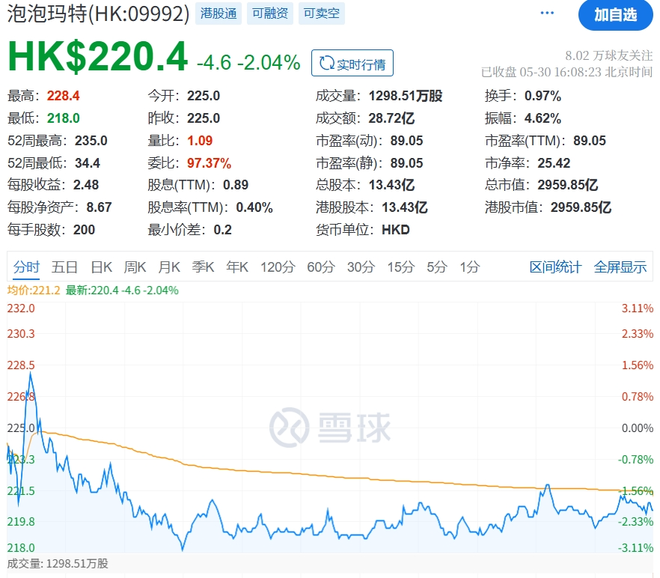
Task: Show the 年K chart view
Action: (237, 267)
